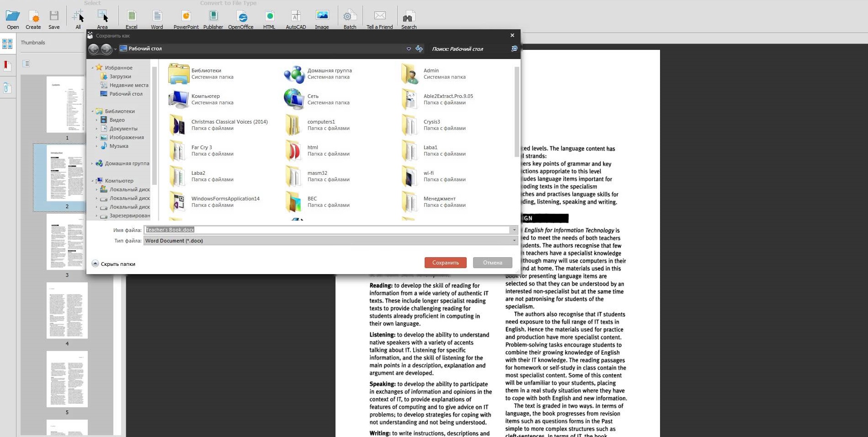Show the thumbnails panel icon in sidebar
The width and height of the screenshot is (868, 437).
click(7, 44)
